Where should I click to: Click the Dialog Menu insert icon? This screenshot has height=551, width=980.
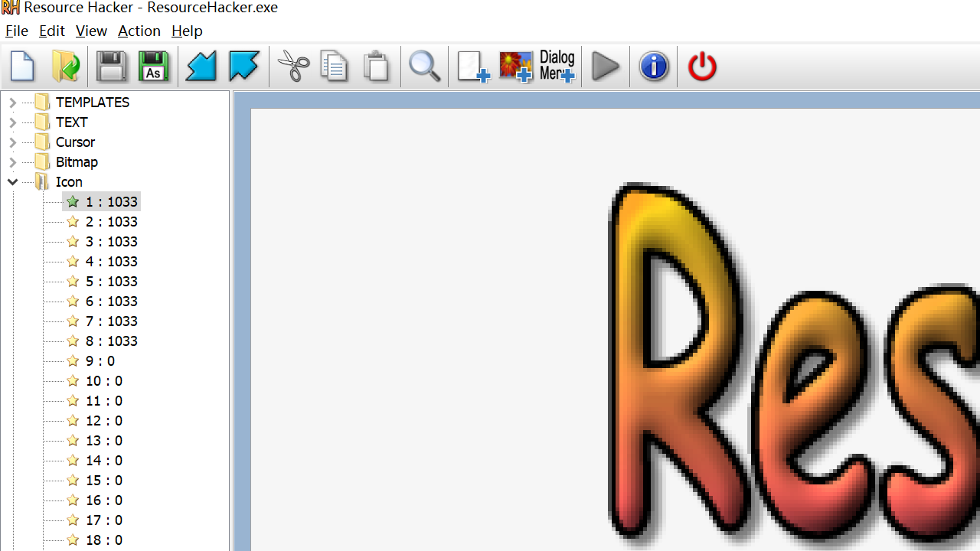(x=557, y=67)
